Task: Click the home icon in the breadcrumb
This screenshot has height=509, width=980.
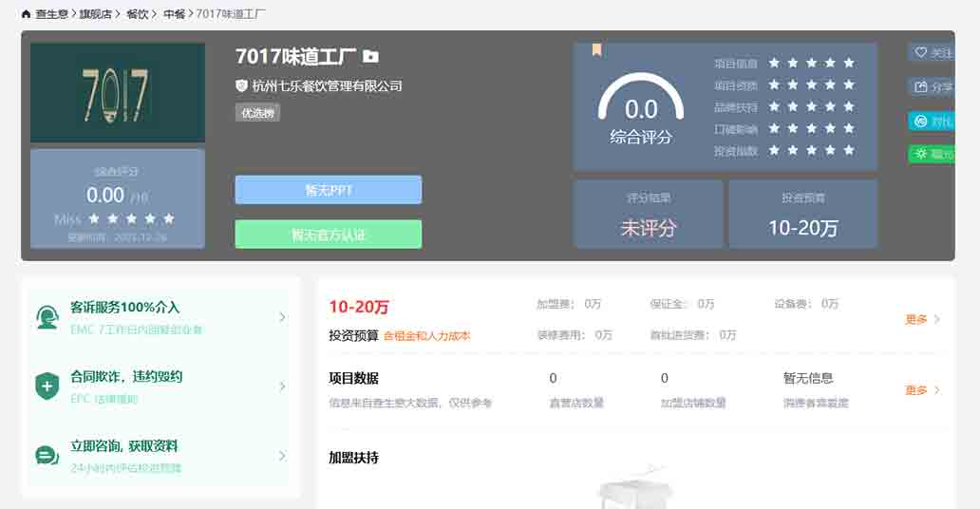Action: pos(26,14)
